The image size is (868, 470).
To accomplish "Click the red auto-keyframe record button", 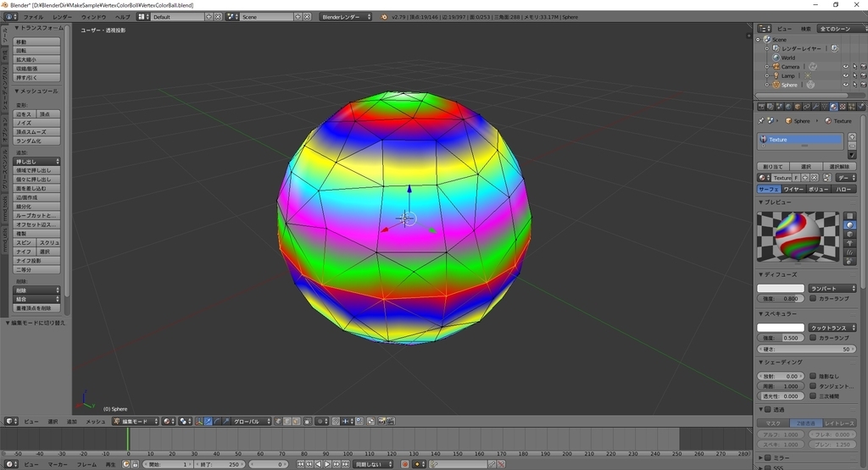I will tap(404, 464).
